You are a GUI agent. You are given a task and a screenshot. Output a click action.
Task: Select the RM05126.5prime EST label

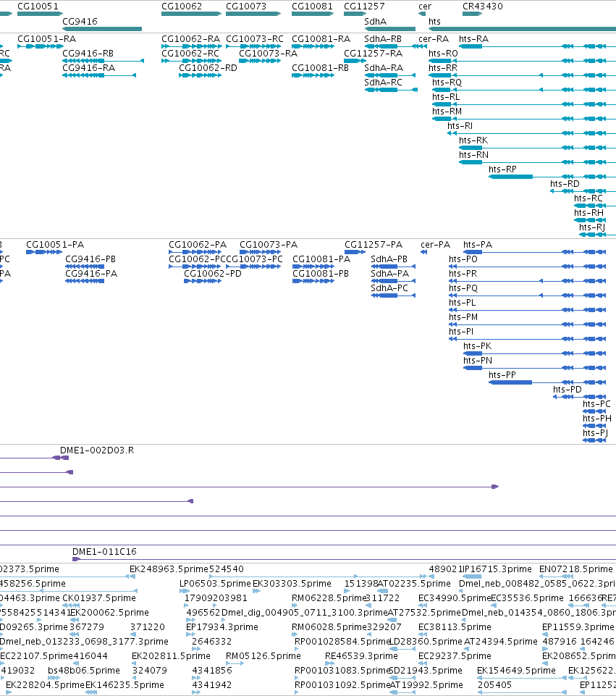click(263, 655)
